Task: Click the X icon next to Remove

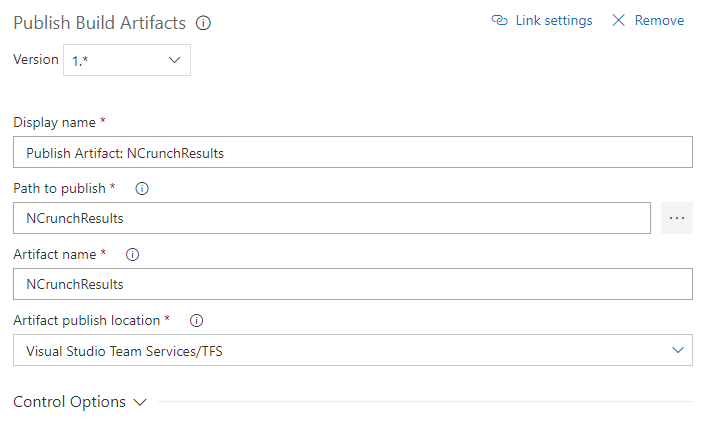Action: point(618,21)
